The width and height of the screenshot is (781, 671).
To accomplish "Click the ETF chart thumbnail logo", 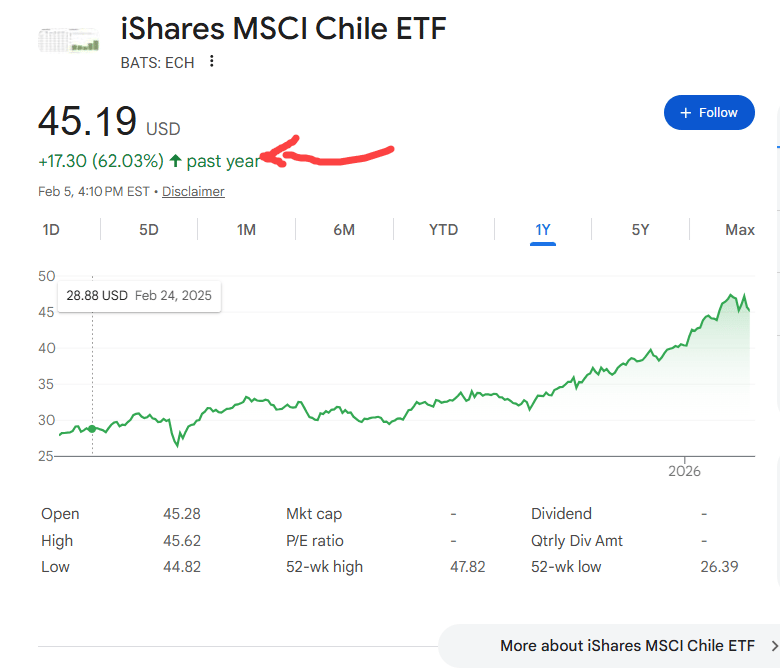I will [x=70, y=40].
